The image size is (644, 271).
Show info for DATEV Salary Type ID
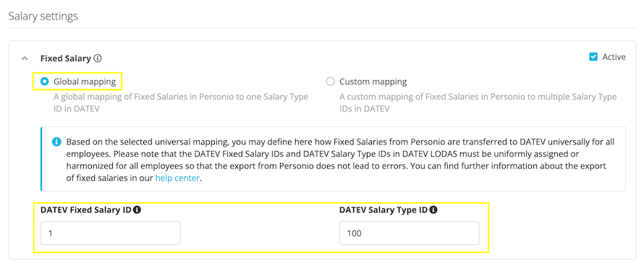click(x=433, y=210)
